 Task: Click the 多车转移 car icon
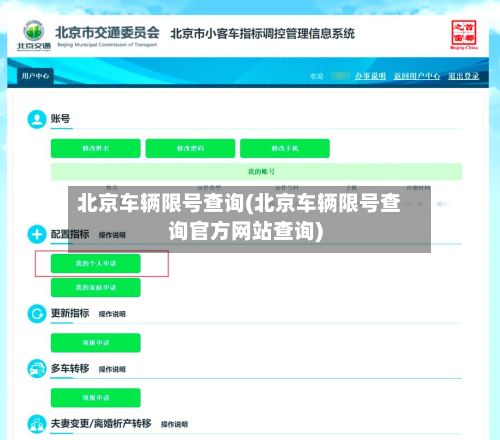(37, 368)
